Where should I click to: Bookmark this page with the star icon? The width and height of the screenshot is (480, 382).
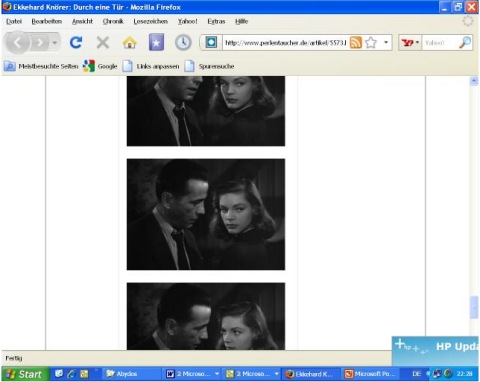(x=371, y=43)
